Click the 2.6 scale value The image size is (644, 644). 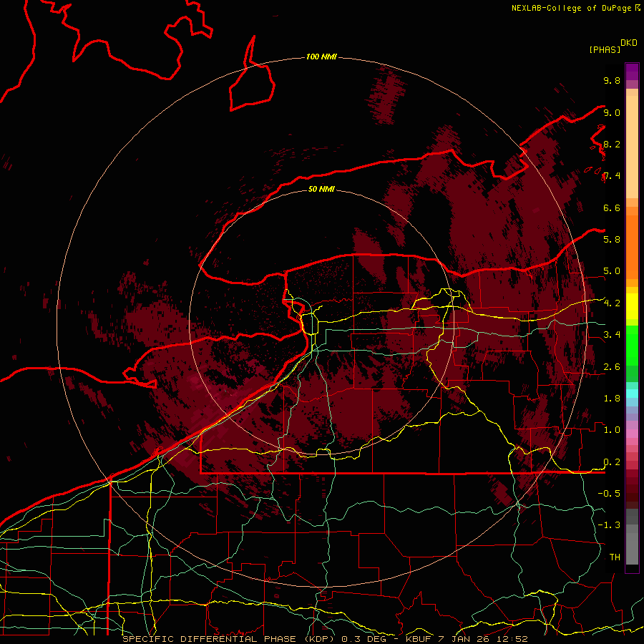612,366
